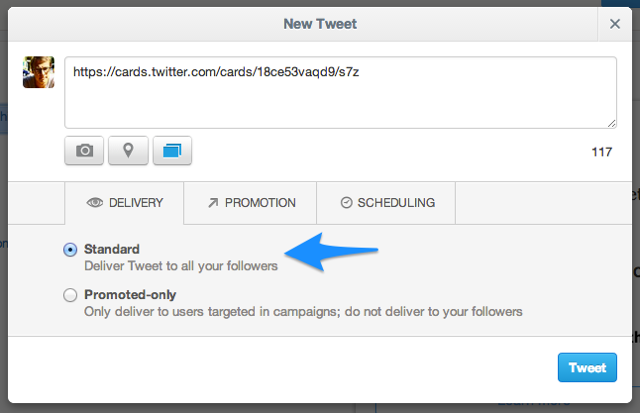Click the arrow icon beside Promotion
The height and width of the screenshot is (413, 640).
(x=213, y=203)
